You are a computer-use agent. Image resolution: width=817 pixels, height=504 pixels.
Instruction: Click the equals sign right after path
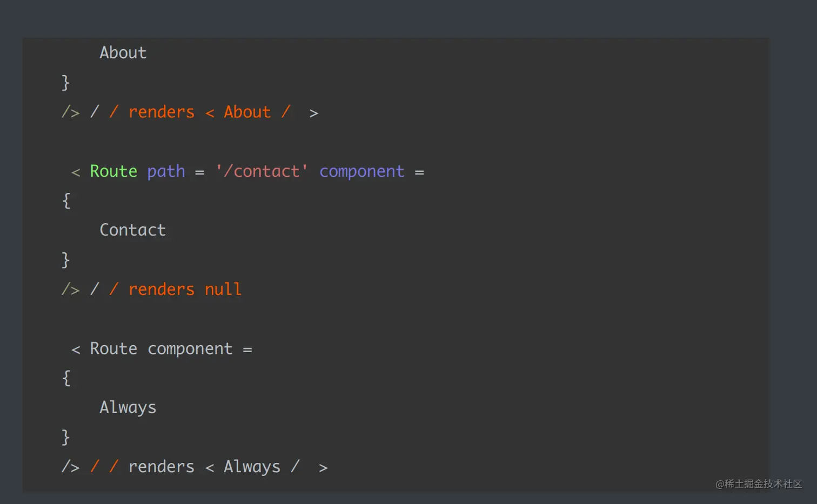coord(200,172)
